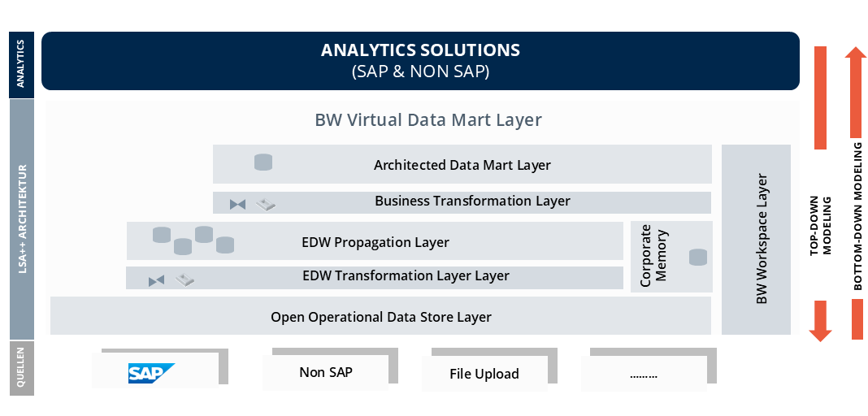Viewport: 868px width, 416px height.
Task: Click the Architected Data Mart database cylinder icon
Action: 263,162
